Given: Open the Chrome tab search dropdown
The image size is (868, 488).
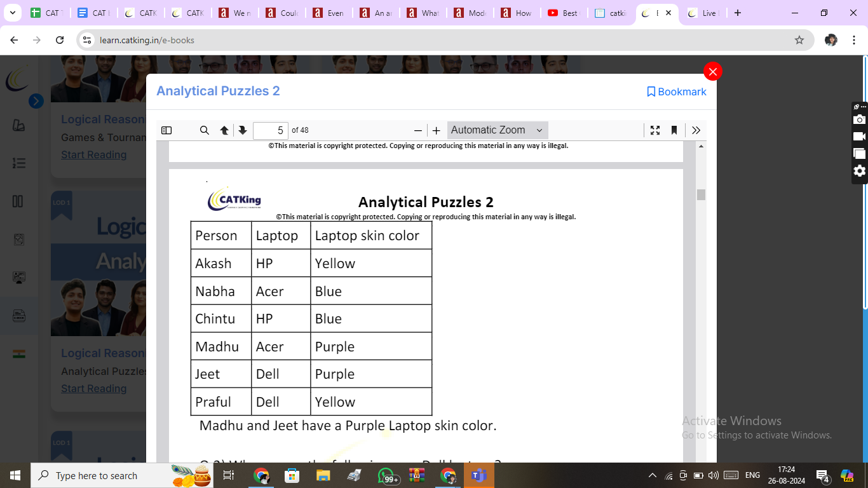Looking at the screenshot, I should click(12, 13).
